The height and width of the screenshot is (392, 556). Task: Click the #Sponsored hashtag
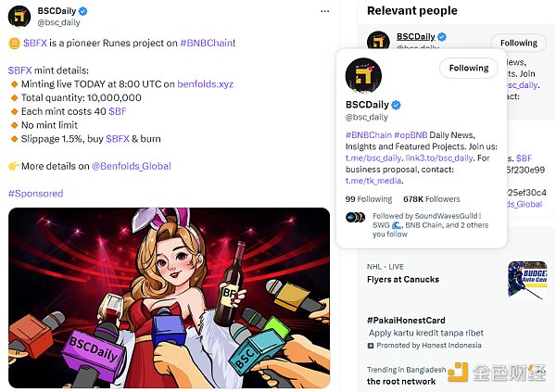(35, 193)
